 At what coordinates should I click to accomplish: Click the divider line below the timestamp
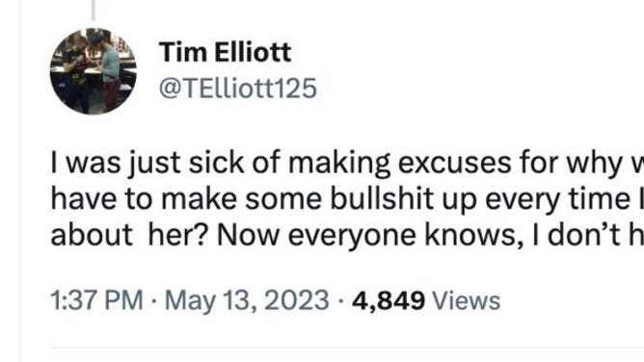(x=347, y=349)
